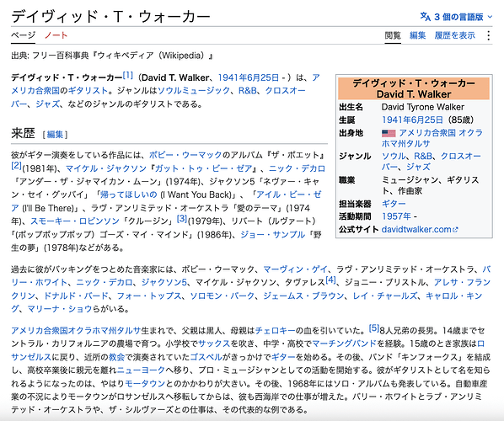
Task: Open the 編集 tab at top
Action: [417, 35]
